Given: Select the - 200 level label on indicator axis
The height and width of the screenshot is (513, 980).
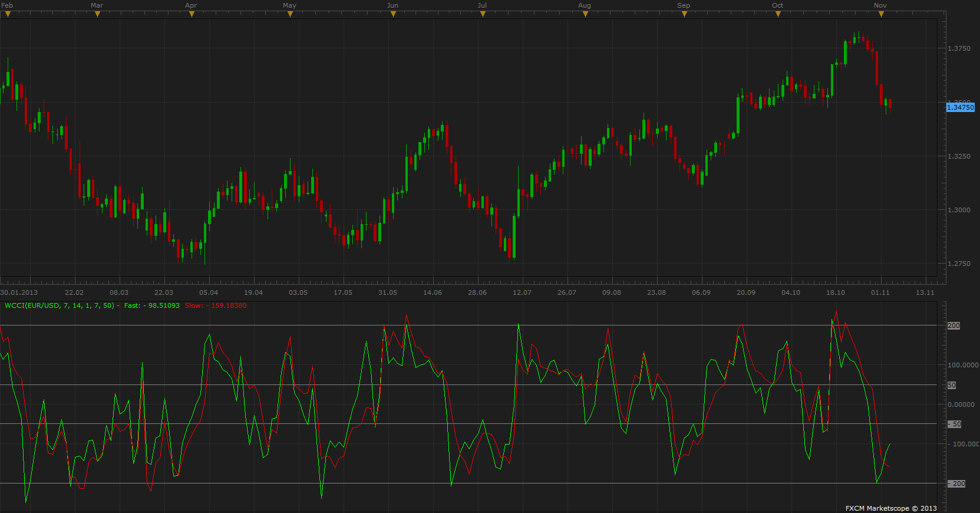Looking at the screenshot, I should pos(956,484).
